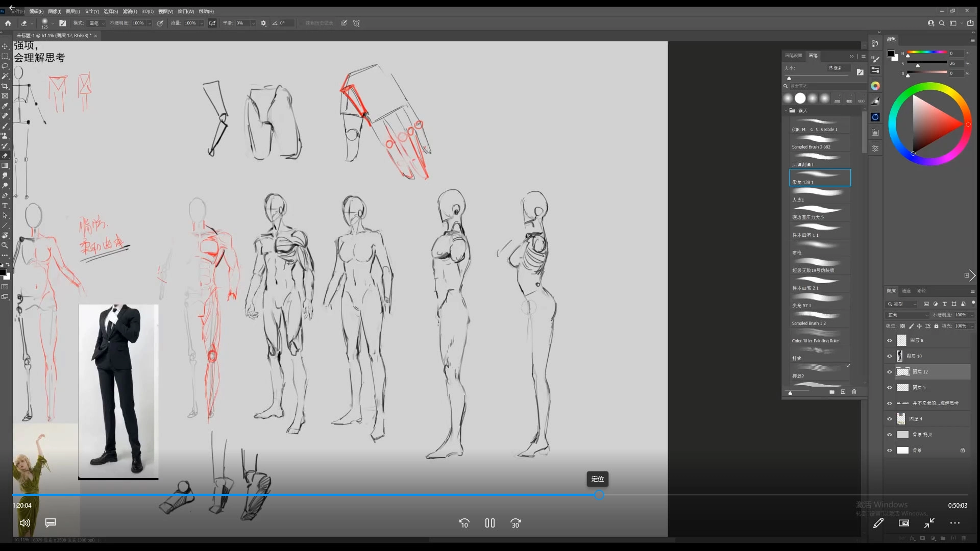Open the blend mode 正常 dropdown
Image resolution: width=980 pixels, height=551 pixels.
[908, 315]
